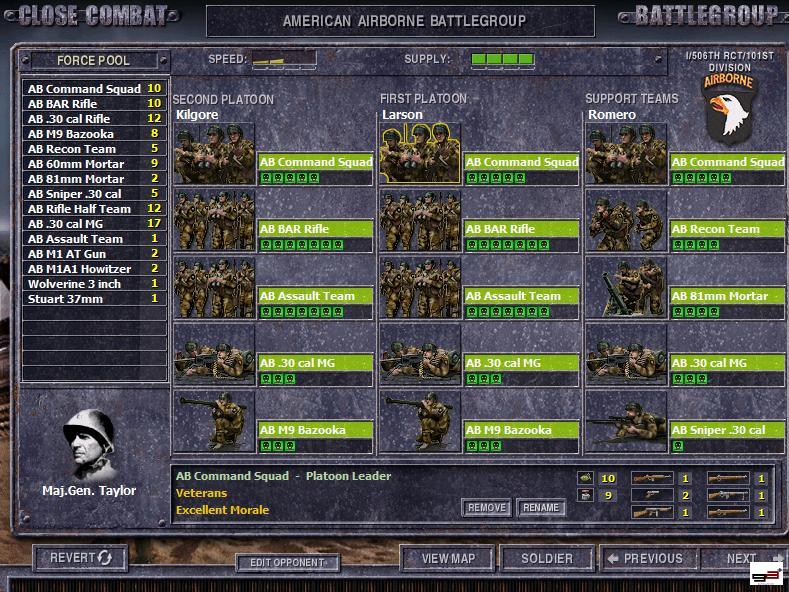Image resolution: width=789 pixels, height=592 pixels.
Task: Pick AB Rifle Half Team from force pool
Action: pyautogui.click(x=95, y=208)
